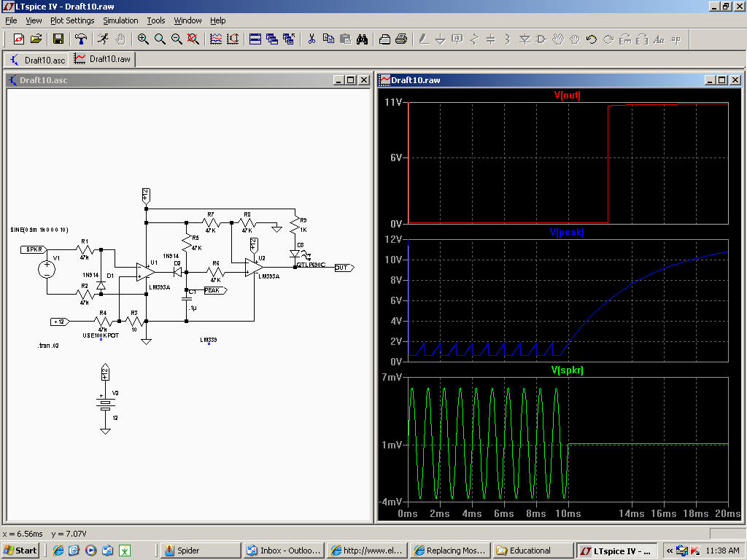Select the Draw Wire pencil tool
Image resolution: width=747 pixels, height=560 pixels.
click(x=424, y=39)
